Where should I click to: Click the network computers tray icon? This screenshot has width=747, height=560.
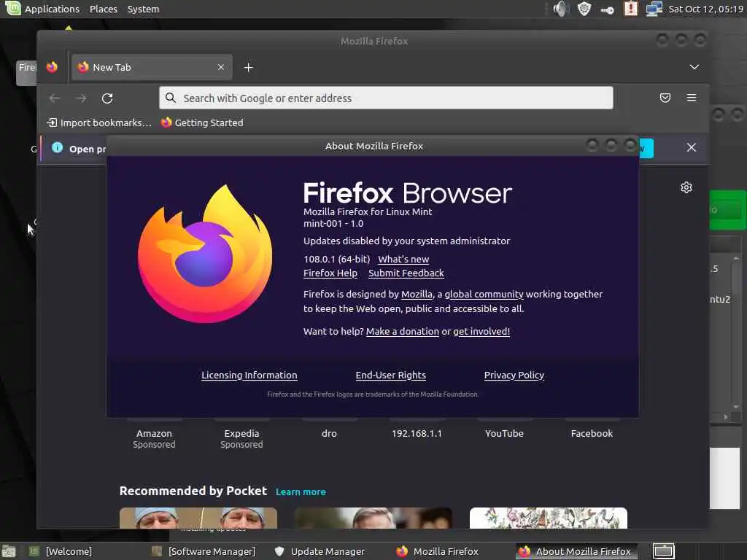654,9
